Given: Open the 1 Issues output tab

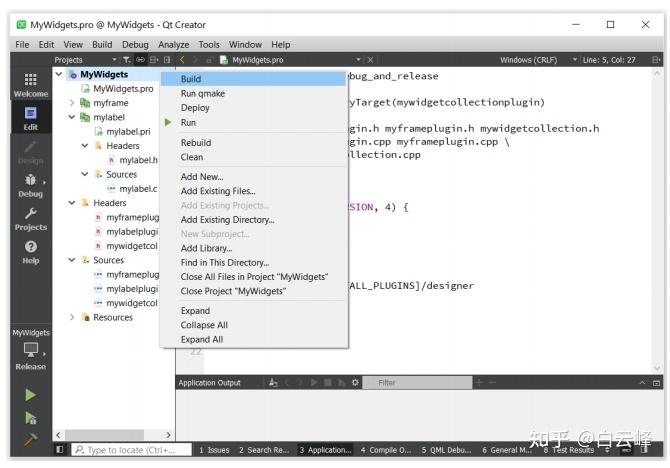Looking at the screenshot, I should (214, 450).
